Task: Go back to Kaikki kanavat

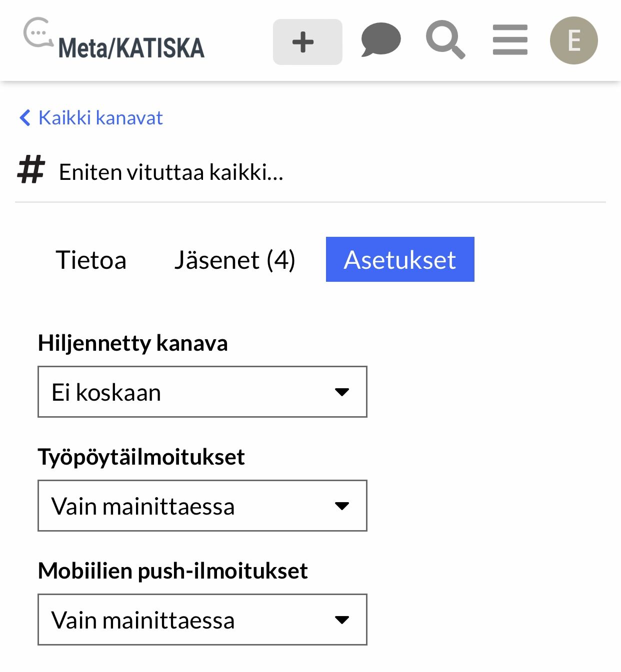Action: click(100, 118)
